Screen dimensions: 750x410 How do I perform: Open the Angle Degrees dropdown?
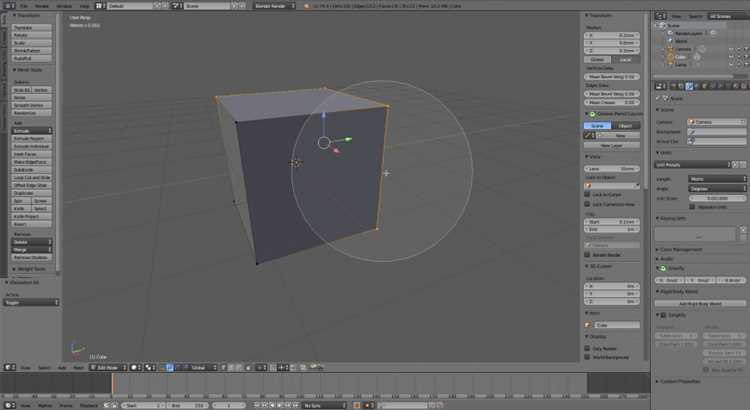(717, 188)
